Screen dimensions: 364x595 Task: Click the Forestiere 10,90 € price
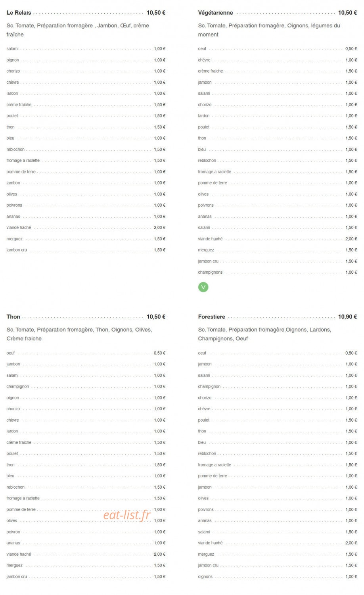click(347, 317)
